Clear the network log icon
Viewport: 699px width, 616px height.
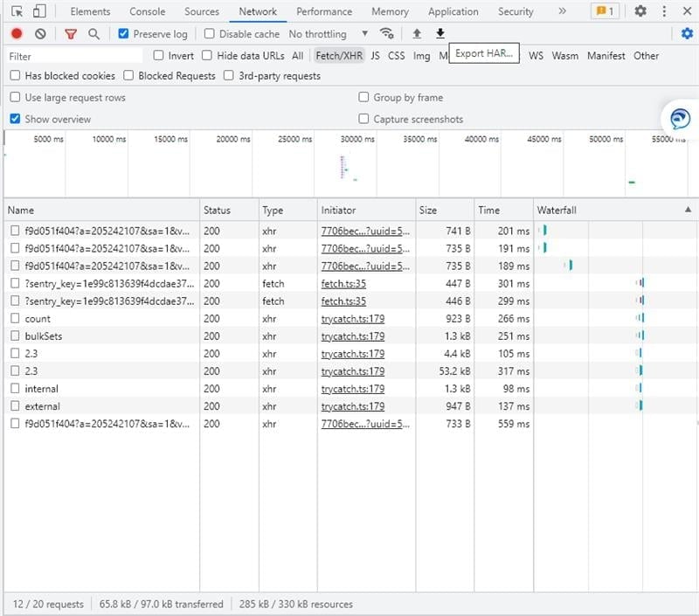click(x=40, y=33)
